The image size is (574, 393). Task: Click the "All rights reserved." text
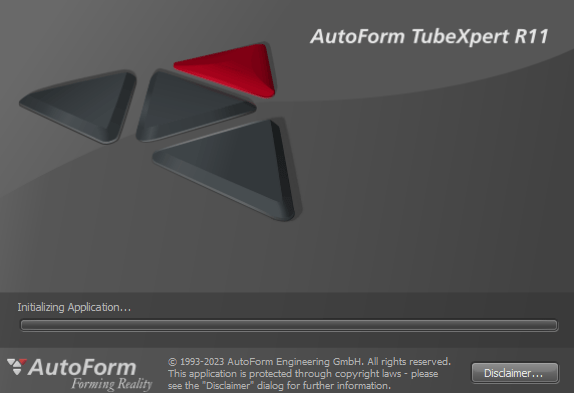[x=409, y=362]
